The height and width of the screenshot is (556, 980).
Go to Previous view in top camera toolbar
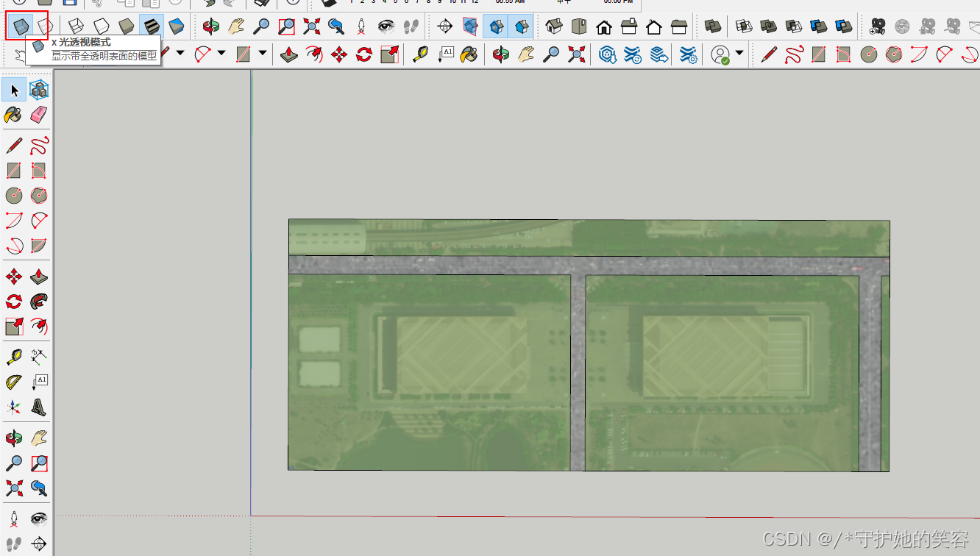coord(336,27)
